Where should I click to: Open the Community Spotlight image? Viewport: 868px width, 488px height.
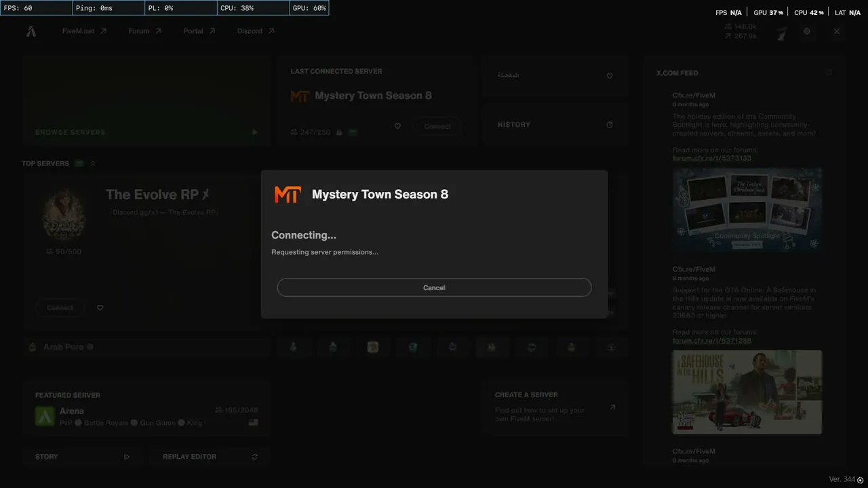pyautogui.click(x=747, y=210)
